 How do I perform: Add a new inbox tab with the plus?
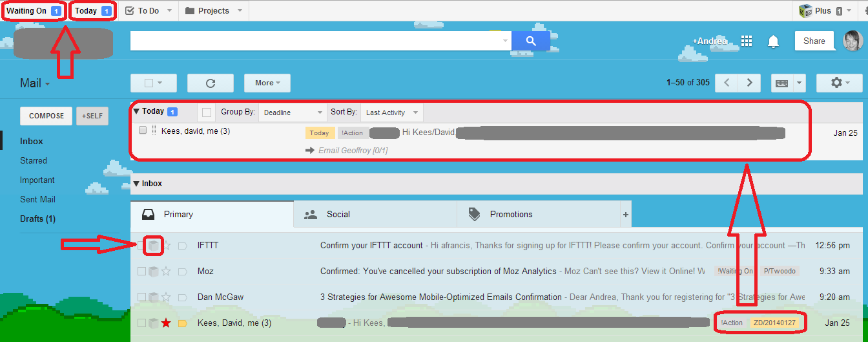pos(625,215)
